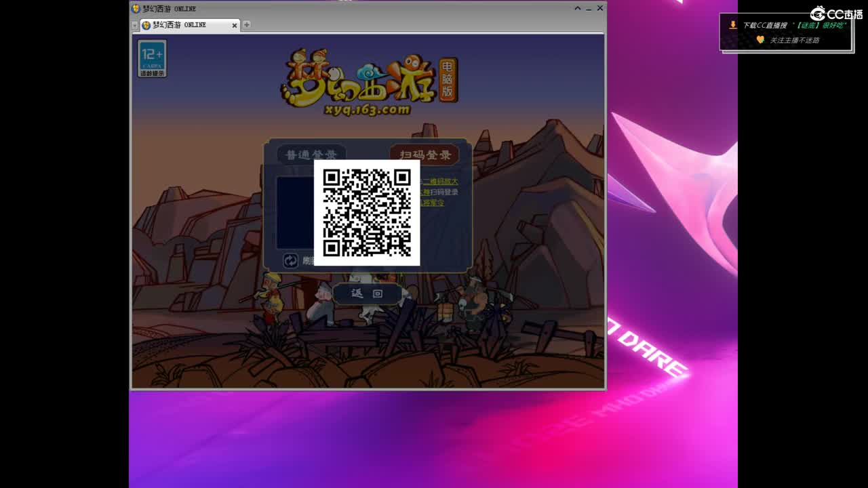The image size is (868, 488).
Task: Switch to the 扫码登录 login tab
Action: (x=425, y=155)
